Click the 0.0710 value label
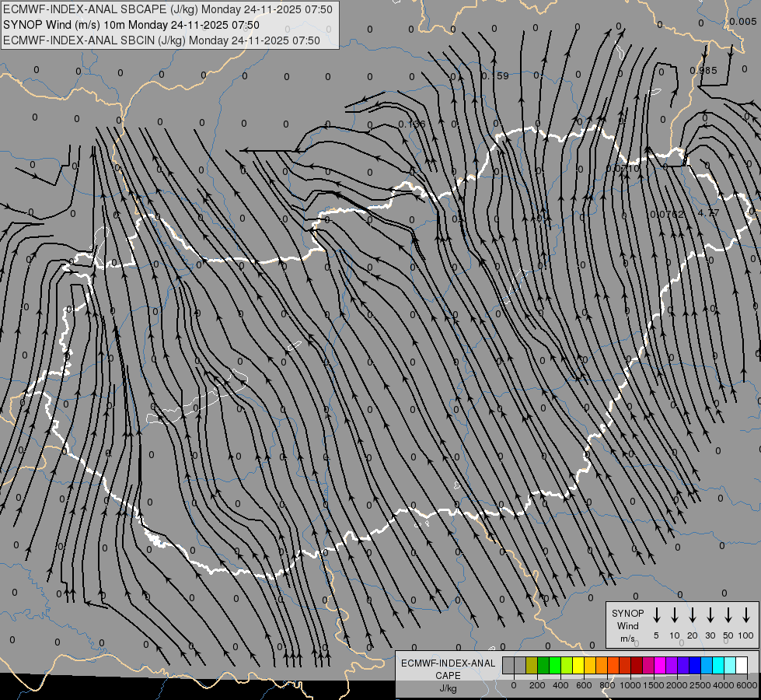The width and height of the screenshot is (761, 700). [x=623, y=169]
